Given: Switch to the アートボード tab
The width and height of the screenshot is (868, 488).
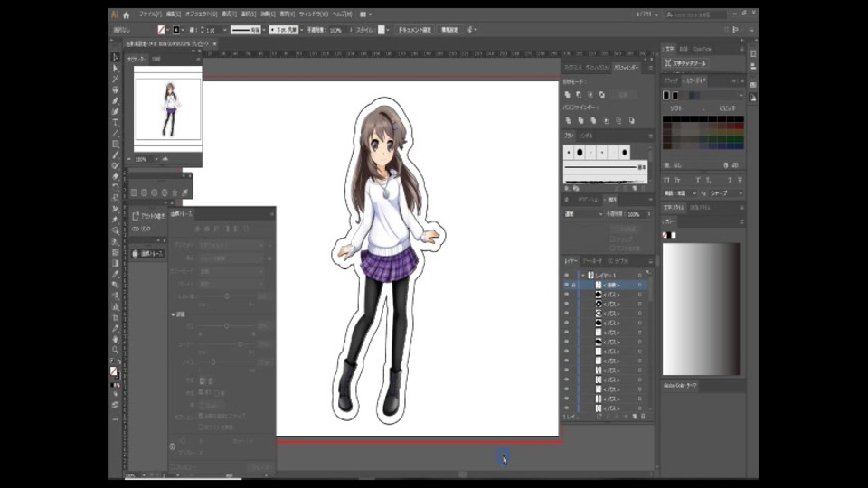Looking at the screenshot, I should pyautogui.click(x=592, y=261).
